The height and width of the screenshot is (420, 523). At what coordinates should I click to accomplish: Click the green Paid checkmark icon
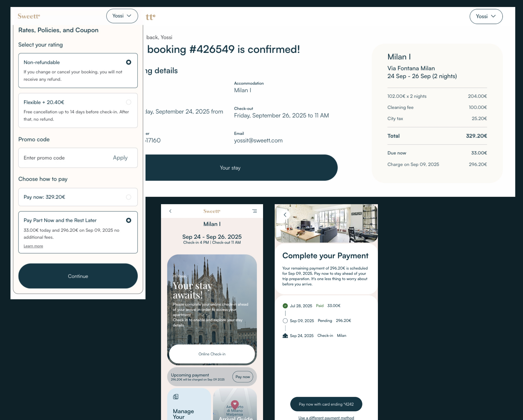(285, 306)
